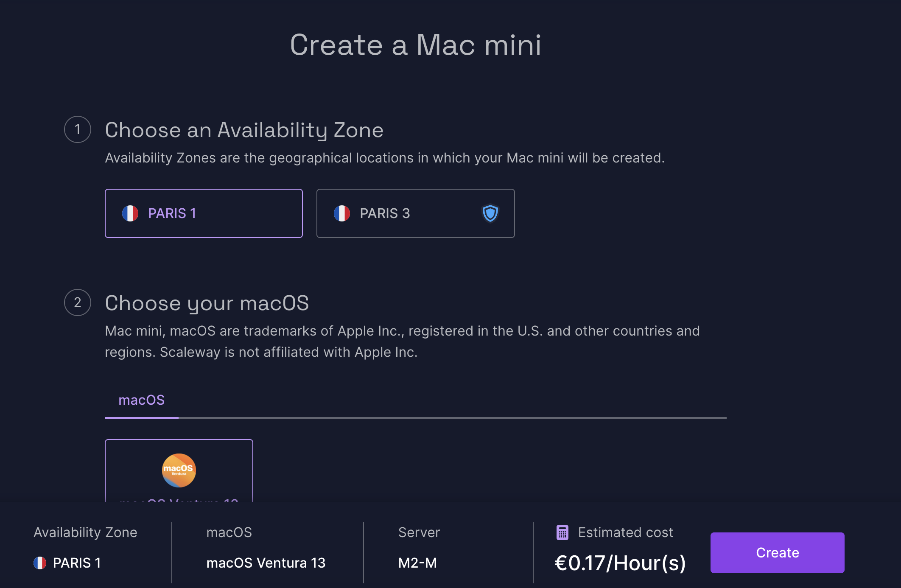Screen dimensions: 901x588
Task: Click the "Create a Mac mini" page title
Action: [416, 45]
